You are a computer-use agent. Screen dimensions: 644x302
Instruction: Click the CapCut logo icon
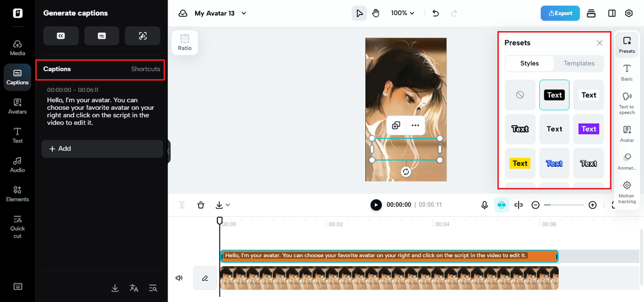18,13
